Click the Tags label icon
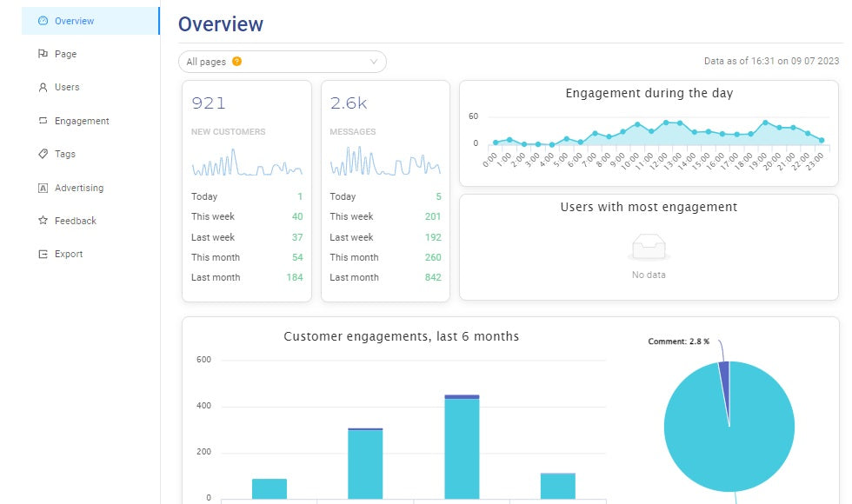The width and height of the screenshot is (852, 504). click(43, 154)
